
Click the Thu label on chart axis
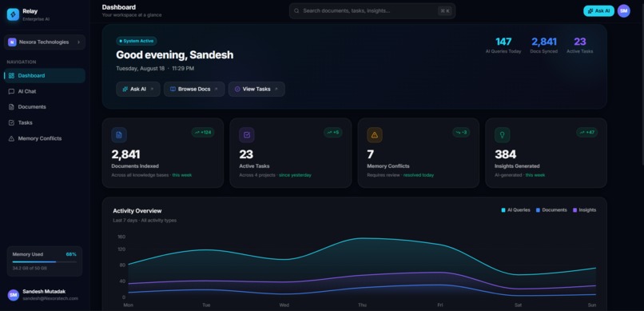362,305
